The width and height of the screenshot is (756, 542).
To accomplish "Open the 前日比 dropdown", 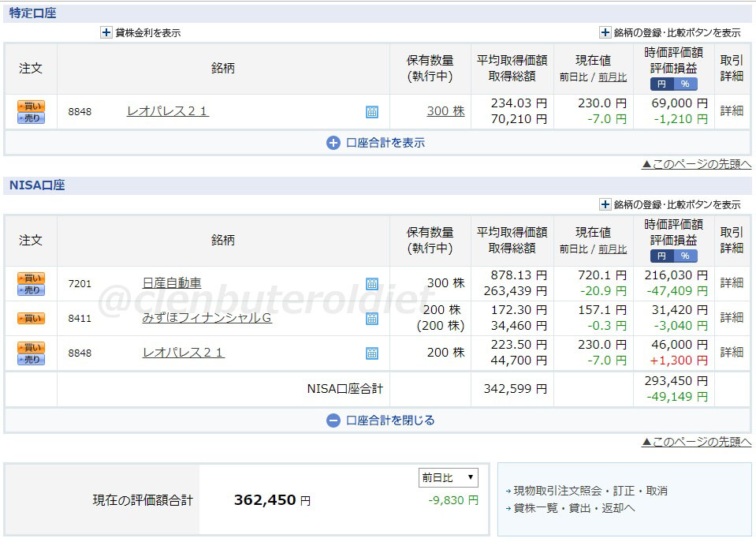I will coord(449,478).
